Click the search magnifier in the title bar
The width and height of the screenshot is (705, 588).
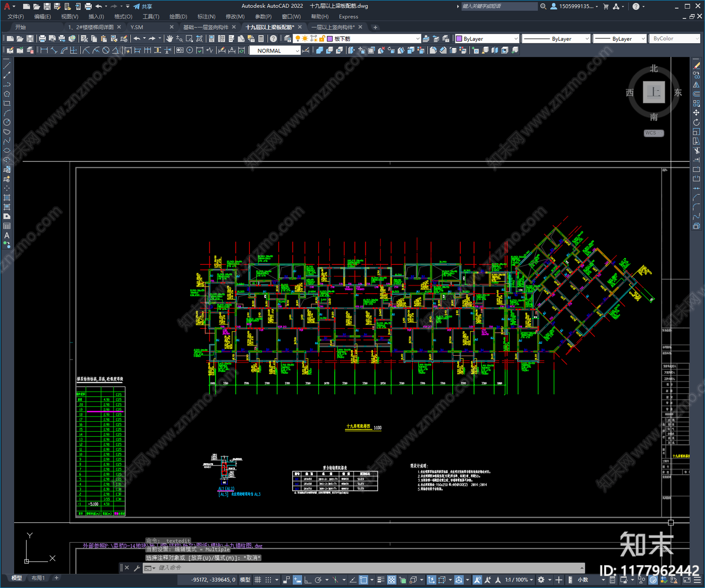pyautogui.click(x=543, y=6)
